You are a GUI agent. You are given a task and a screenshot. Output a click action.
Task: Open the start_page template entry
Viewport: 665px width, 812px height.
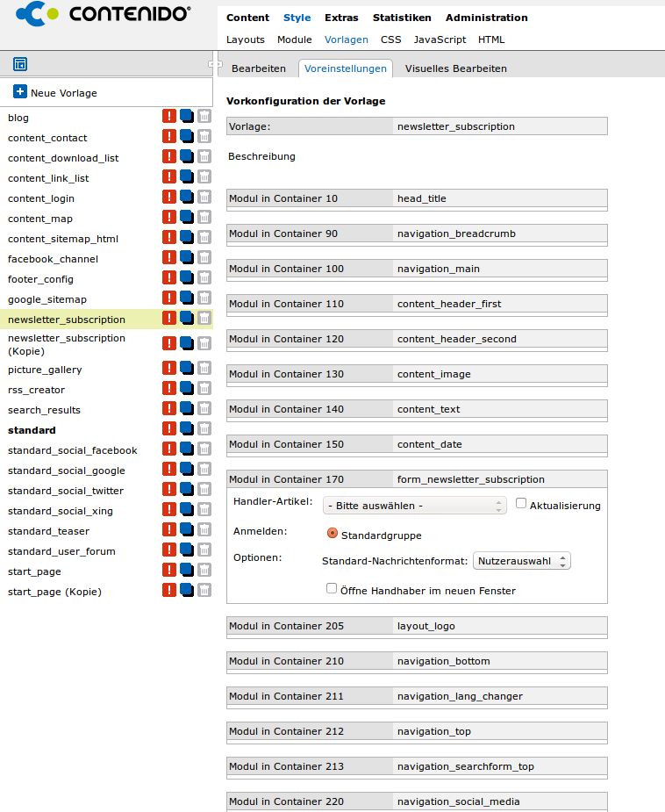pyautogui.click(x=34, y=571)
